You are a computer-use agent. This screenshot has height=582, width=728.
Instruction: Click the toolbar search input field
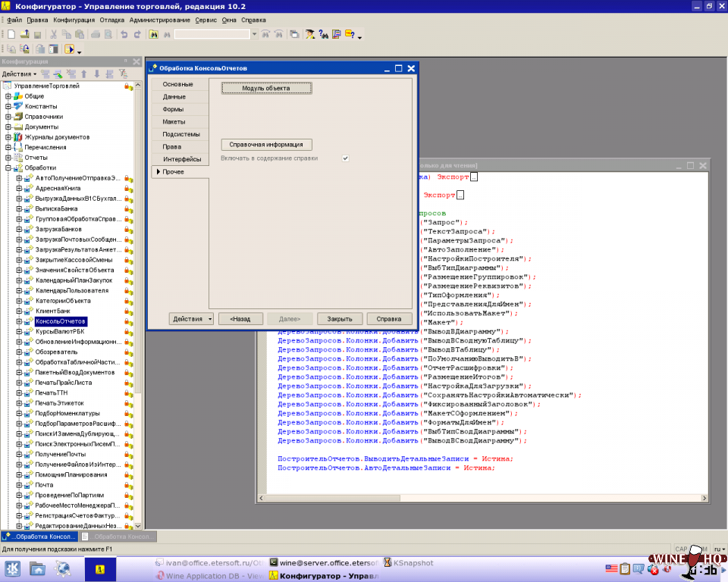point(212,34)
